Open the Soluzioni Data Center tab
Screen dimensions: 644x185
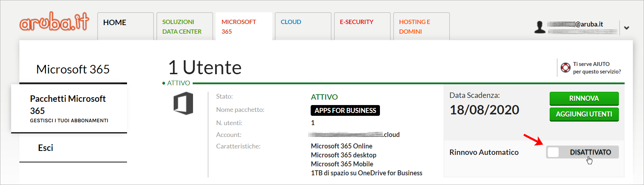pos(184,26)
